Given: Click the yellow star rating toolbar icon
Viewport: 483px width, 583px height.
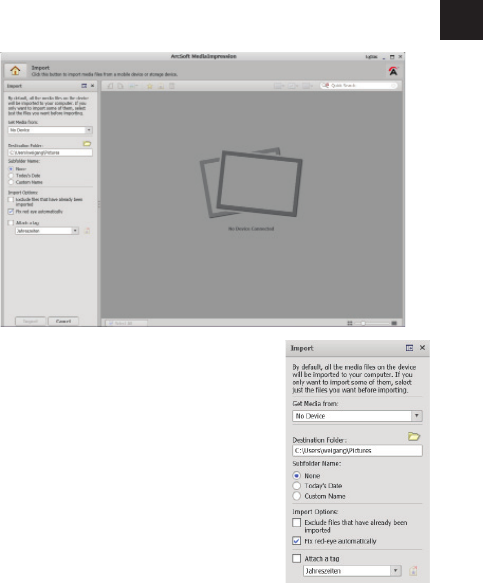Looking at the screenshot, I should pos(150,86).
